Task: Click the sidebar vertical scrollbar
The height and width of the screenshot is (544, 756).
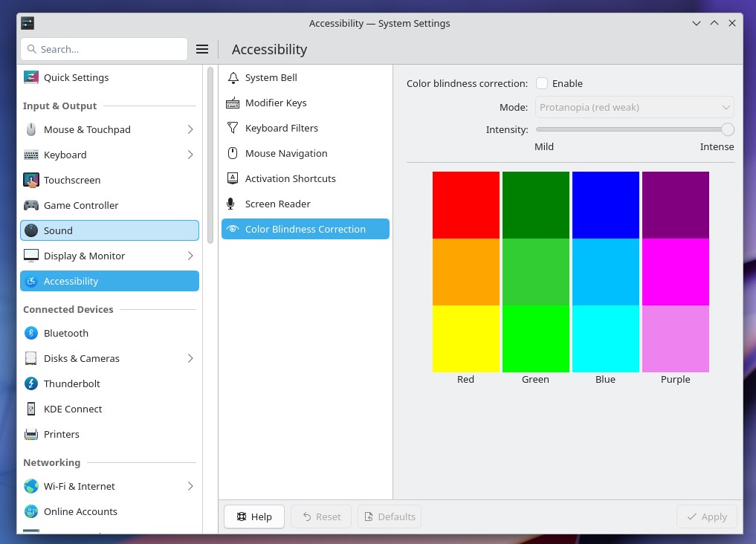Action: 210,155
